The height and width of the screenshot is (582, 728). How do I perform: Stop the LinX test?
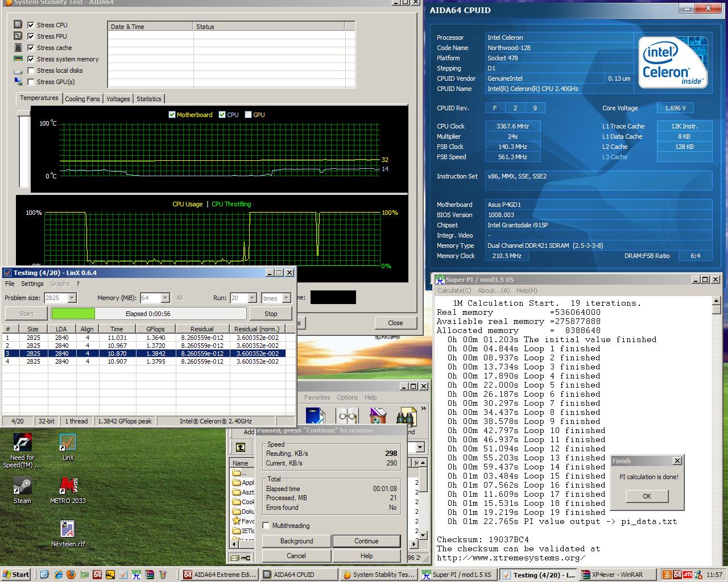click(271, 313)
